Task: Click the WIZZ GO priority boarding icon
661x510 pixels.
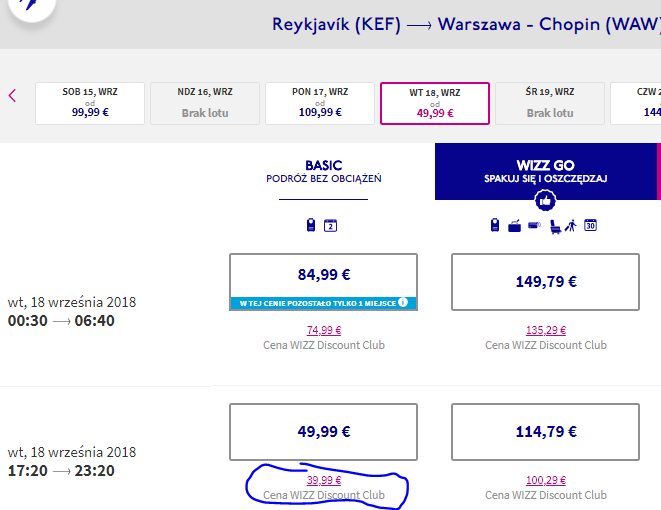Action: [571, 226]
